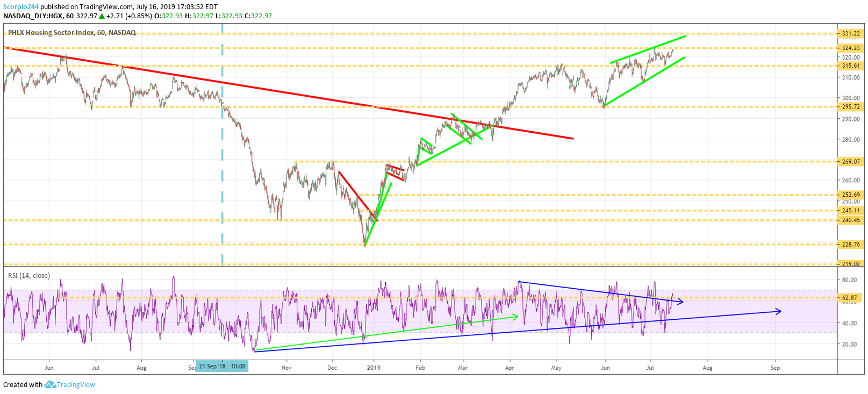Click the RSI value label 62.87
This screenshot has width=868, height=394.
851,297
